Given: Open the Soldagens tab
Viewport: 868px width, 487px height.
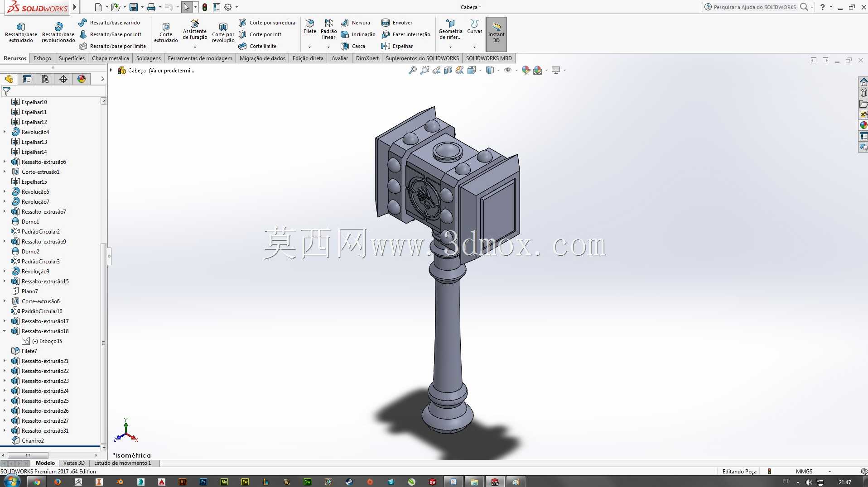Looking at the screenshot, I should tap(149, 58).
